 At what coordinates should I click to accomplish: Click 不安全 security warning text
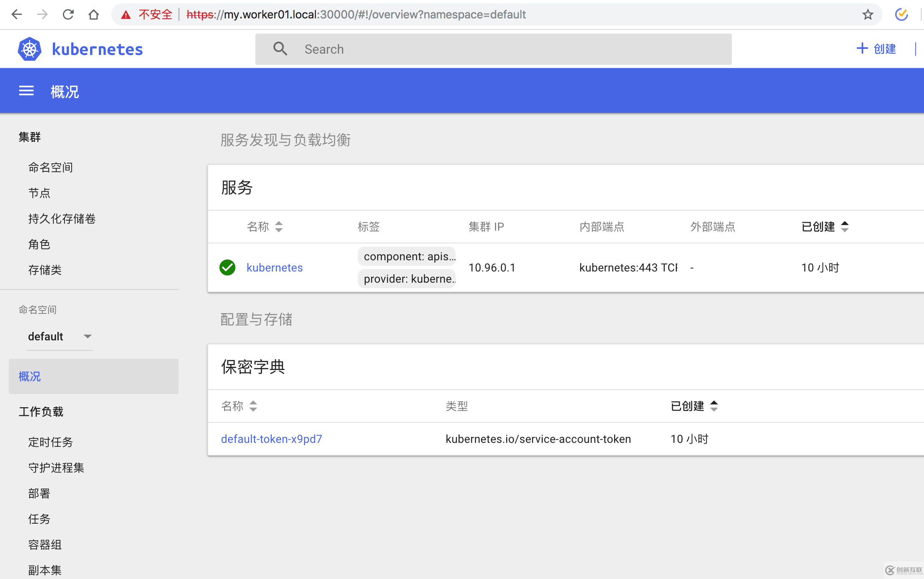155,15
